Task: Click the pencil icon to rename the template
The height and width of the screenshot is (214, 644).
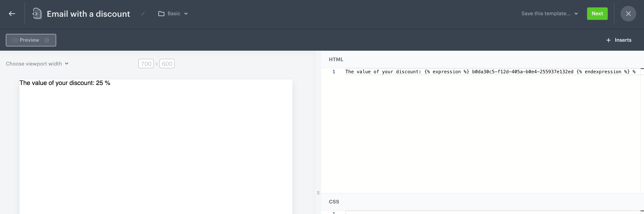Action: 143,14
